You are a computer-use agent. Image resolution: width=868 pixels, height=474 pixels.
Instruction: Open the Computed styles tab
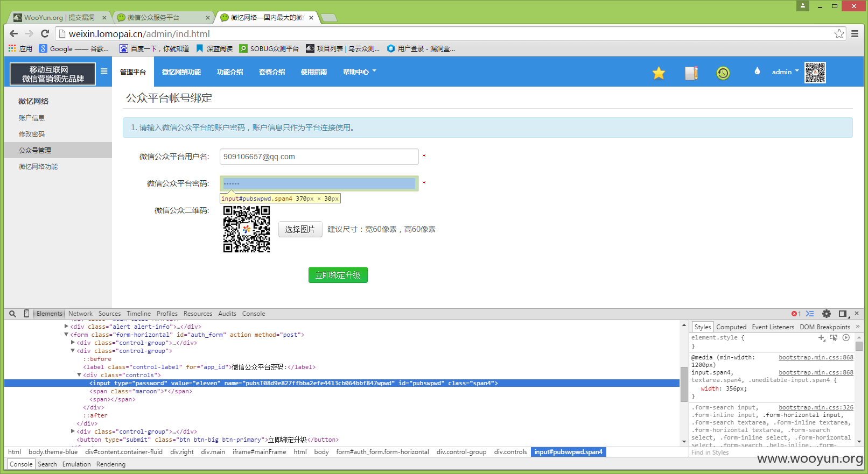pos(731,327)
